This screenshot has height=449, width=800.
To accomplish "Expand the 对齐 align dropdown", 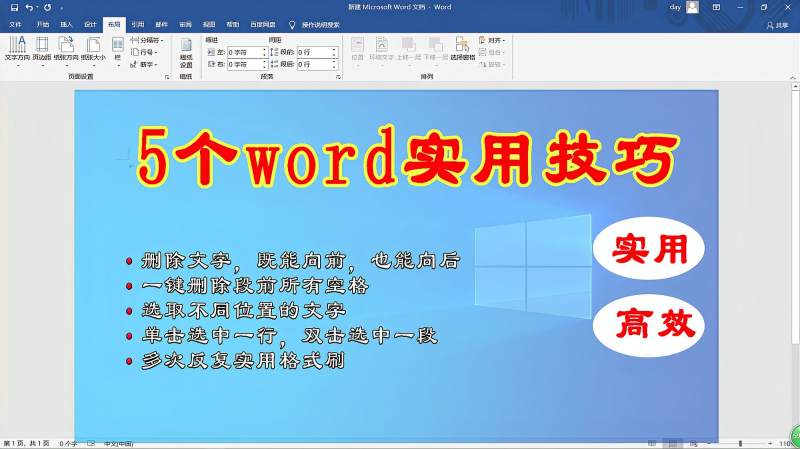I will 492,40.
